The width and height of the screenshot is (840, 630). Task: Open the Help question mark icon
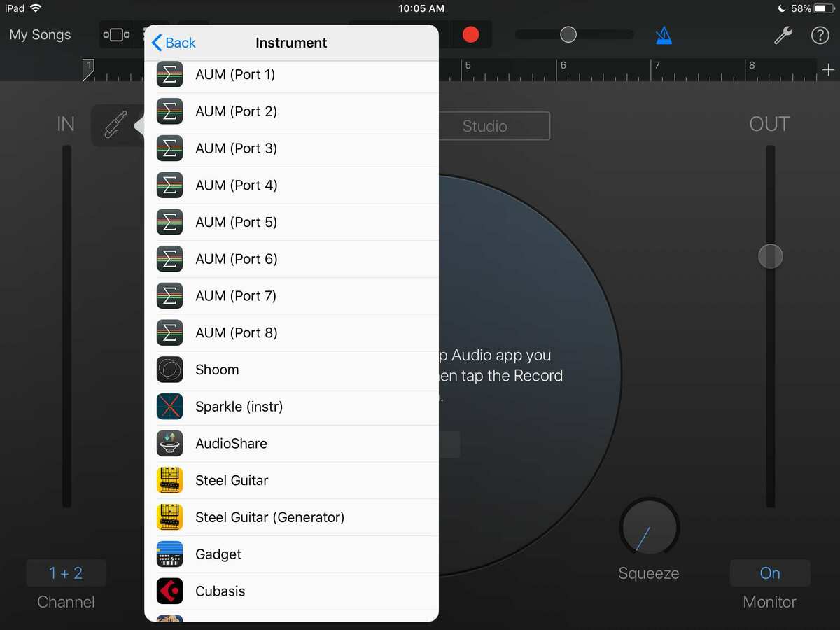coord(820,35)
